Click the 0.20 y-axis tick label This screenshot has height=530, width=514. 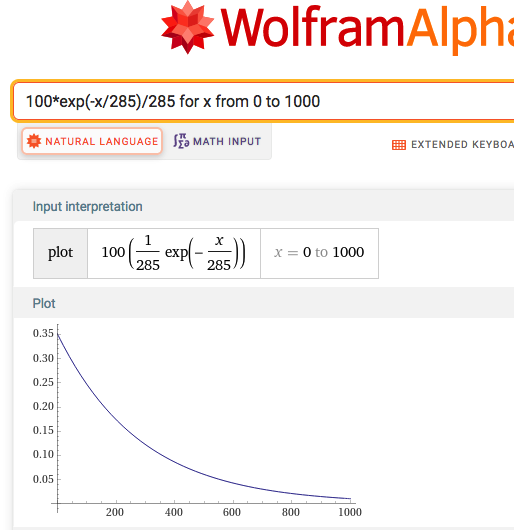click(x=43, y=406)
